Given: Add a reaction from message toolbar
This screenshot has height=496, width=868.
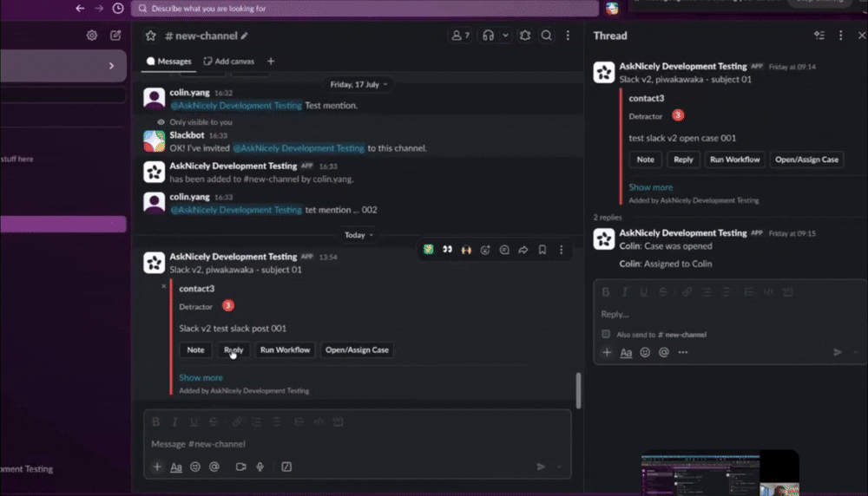Looking at the screenshot, I should coord(485,250).
